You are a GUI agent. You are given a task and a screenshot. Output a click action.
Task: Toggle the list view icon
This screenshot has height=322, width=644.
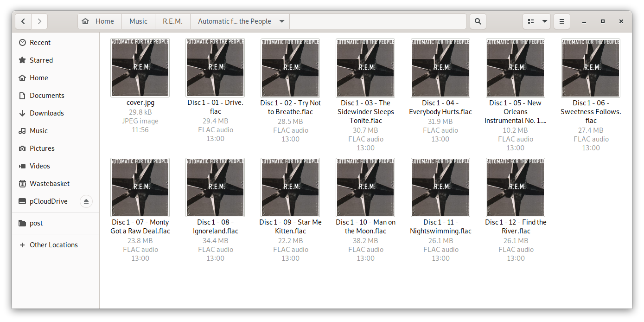(x=530, y=21)
